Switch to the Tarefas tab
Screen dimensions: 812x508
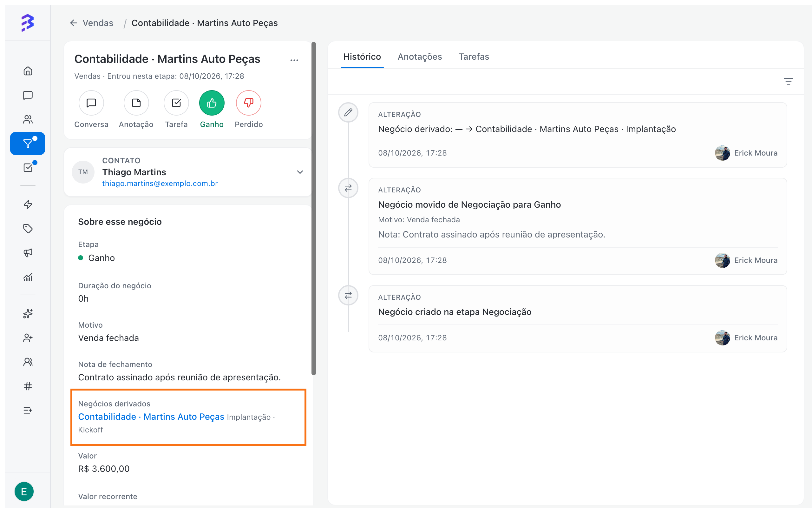point(474,57)
